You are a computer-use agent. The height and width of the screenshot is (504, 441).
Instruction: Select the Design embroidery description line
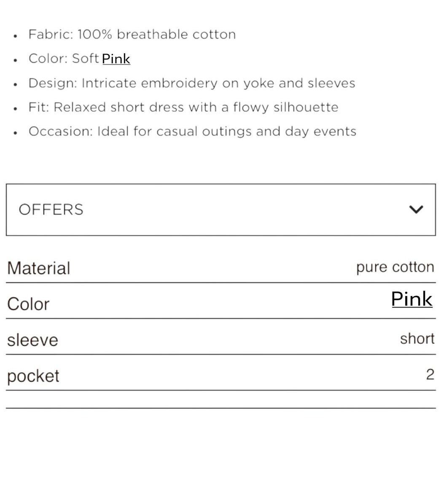point(192,83)
